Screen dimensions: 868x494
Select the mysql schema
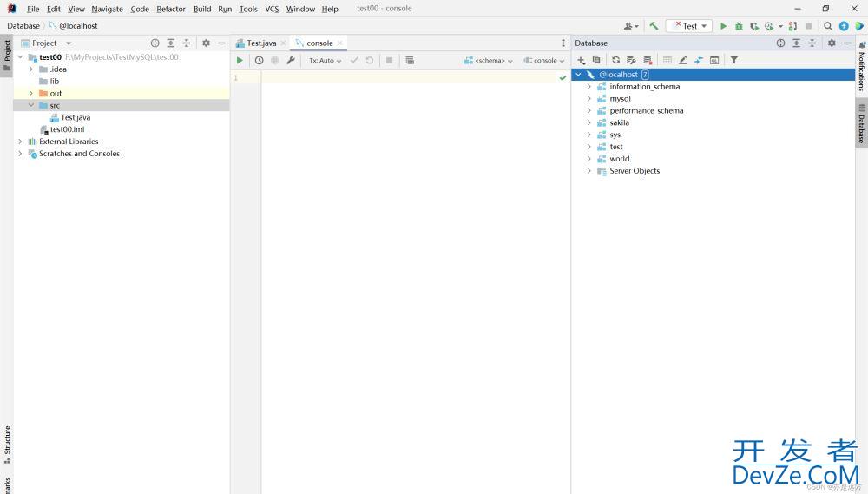tap(620, 99)
